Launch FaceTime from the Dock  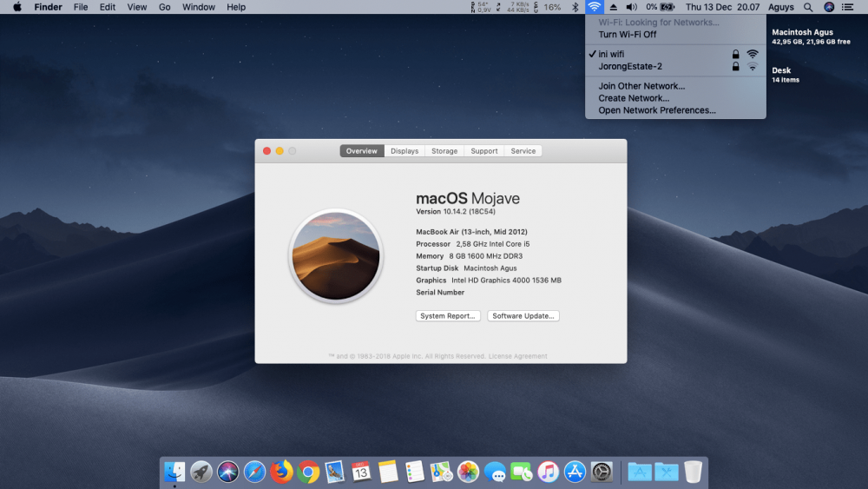[x=522, y=472]
